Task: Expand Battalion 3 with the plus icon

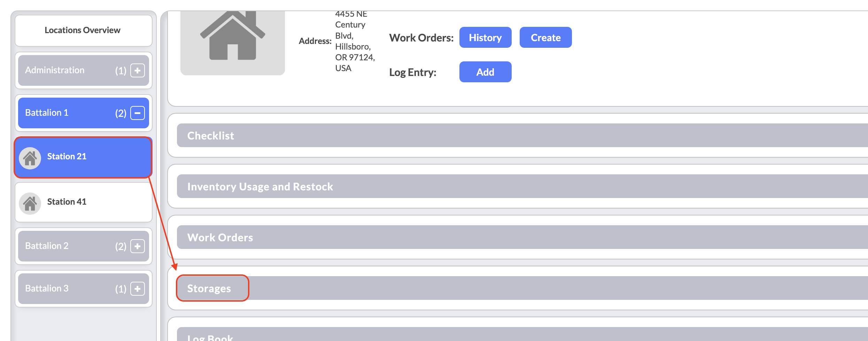Action: pyautogui.click(x=138, y=289)
